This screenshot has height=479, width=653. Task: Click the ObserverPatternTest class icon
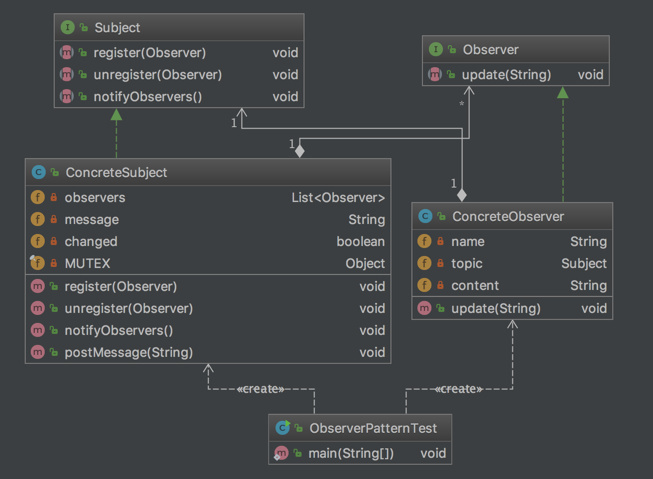tap(283, 428)
